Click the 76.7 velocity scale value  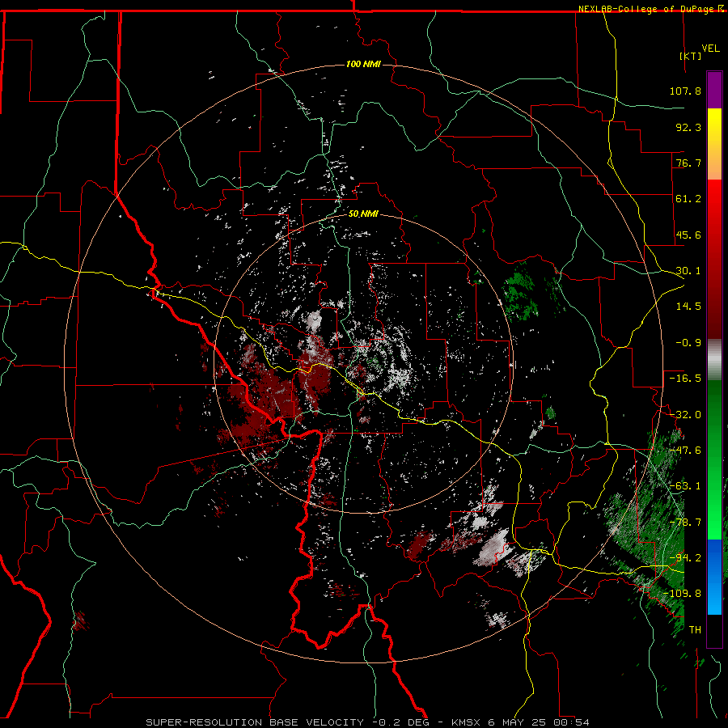coord(688,163)
